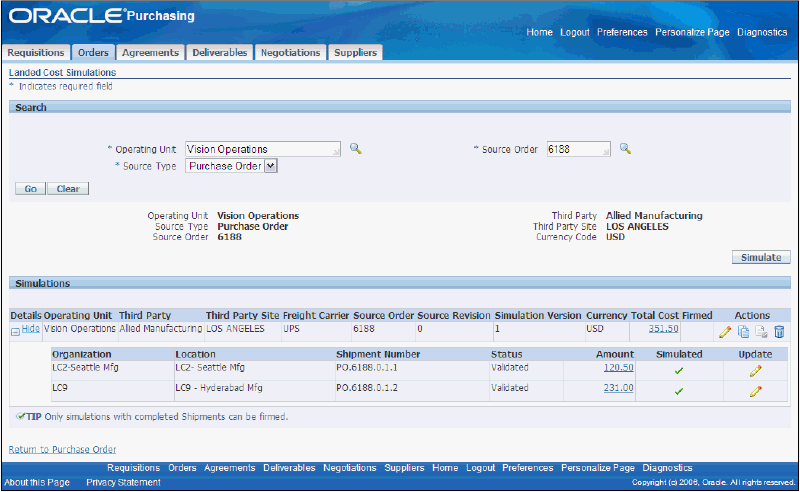Switch to the Agreements tab
Screen dimensions: 800x492
[151, 53]
